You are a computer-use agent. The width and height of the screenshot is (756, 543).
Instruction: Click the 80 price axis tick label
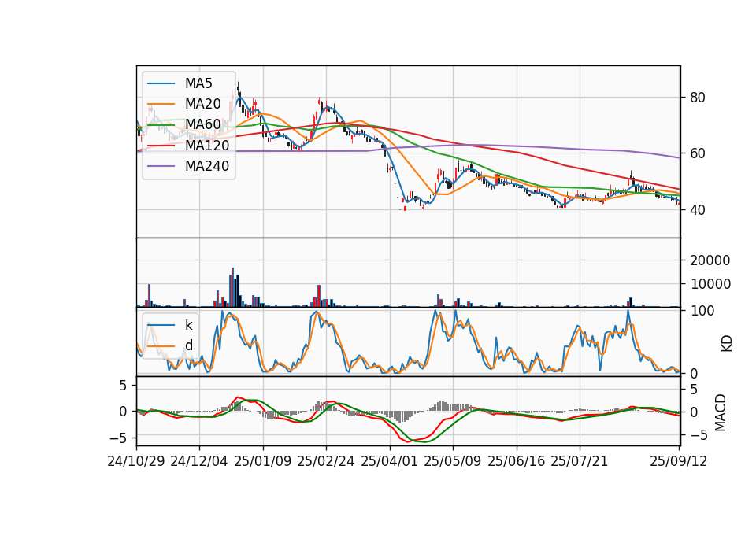(x=698, y=98)
